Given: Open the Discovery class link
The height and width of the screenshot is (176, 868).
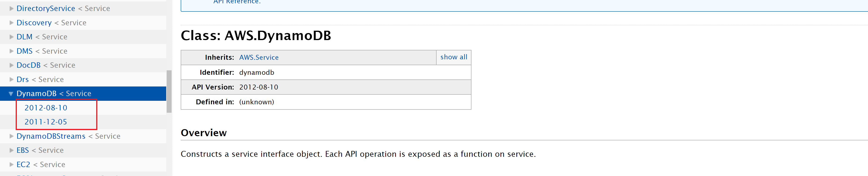Looking at the screenshot, I should (34, 22).
